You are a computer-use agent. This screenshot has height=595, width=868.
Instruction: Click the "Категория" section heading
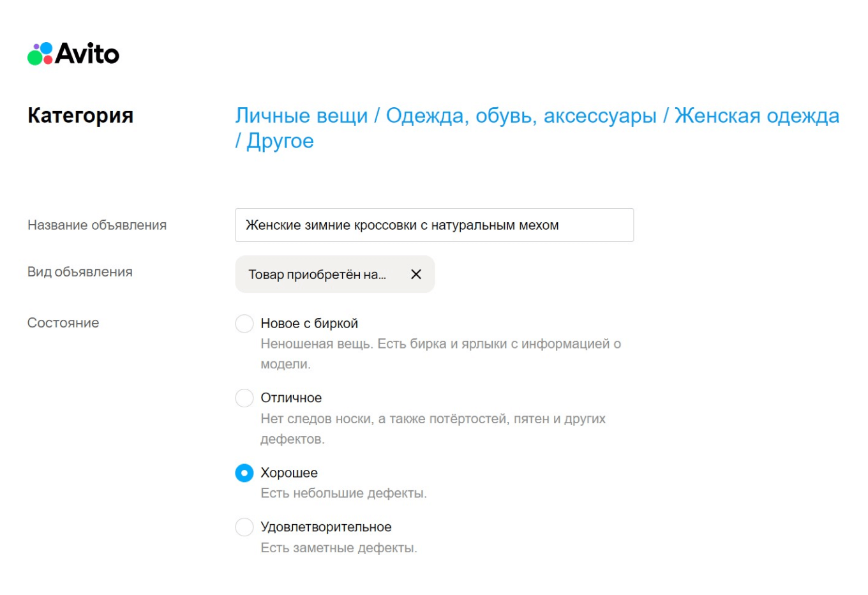coord(80,115)
